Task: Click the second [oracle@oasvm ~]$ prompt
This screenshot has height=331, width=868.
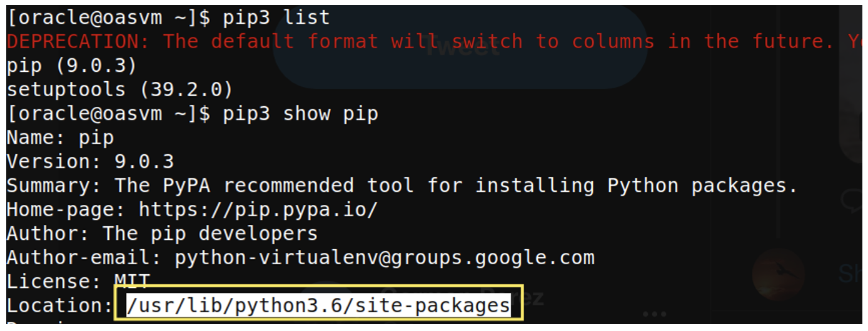Action: click(109, 114)
